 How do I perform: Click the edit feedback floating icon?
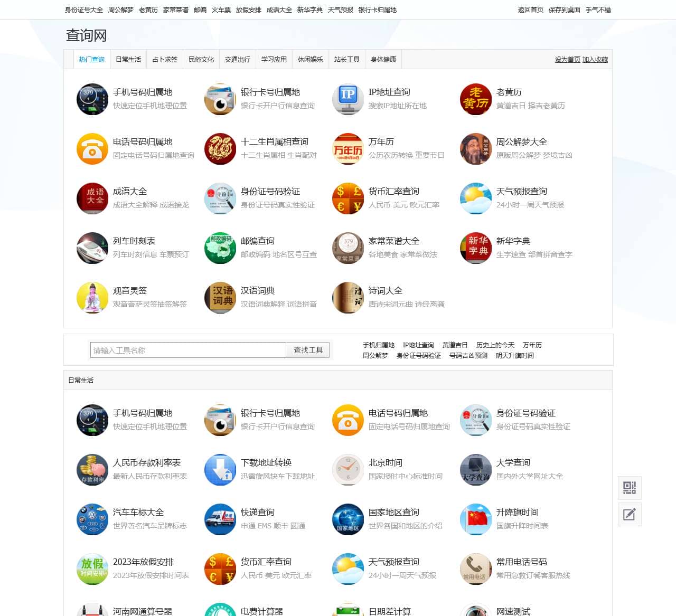(x=630, y=514)
